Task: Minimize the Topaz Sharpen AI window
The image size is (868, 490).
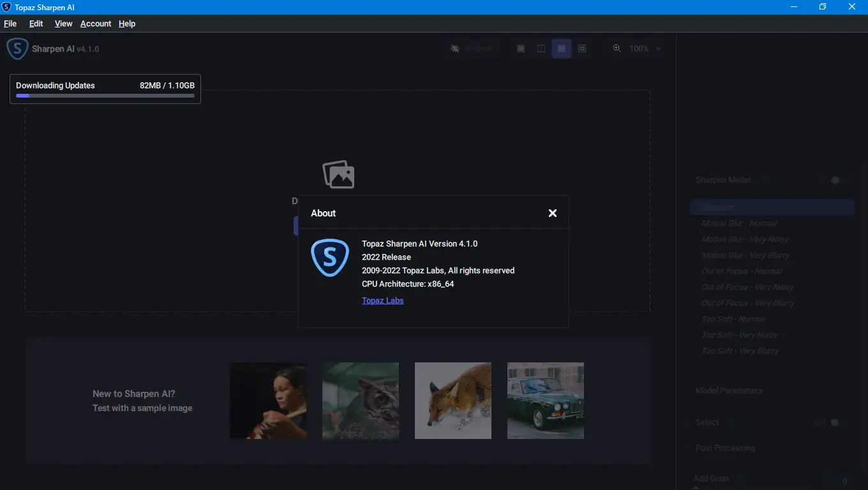Action: (x=793, y=7)
